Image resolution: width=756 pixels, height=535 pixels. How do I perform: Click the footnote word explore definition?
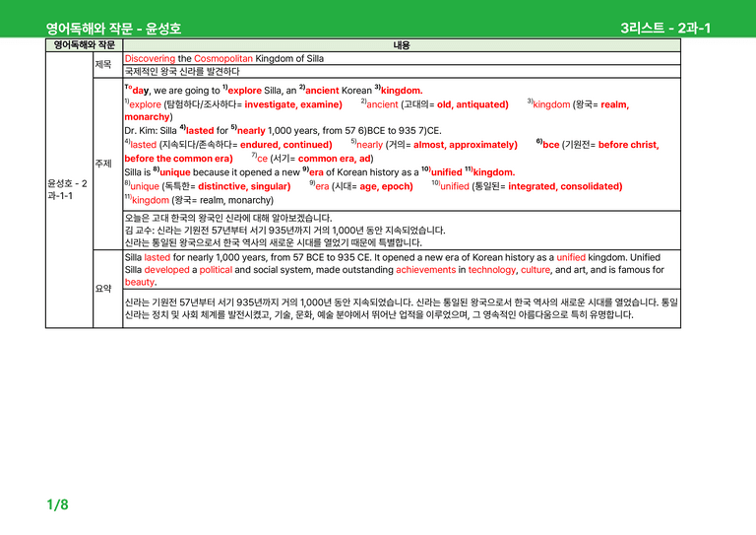(x=145, y=104)
